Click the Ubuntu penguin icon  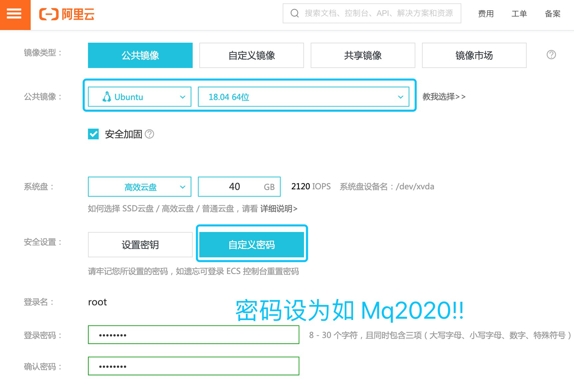click(x=107, y=97)
